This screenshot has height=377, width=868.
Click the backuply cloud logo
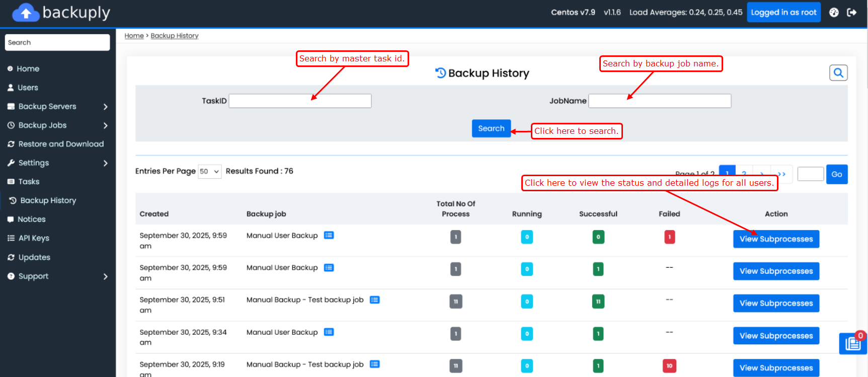26,13
